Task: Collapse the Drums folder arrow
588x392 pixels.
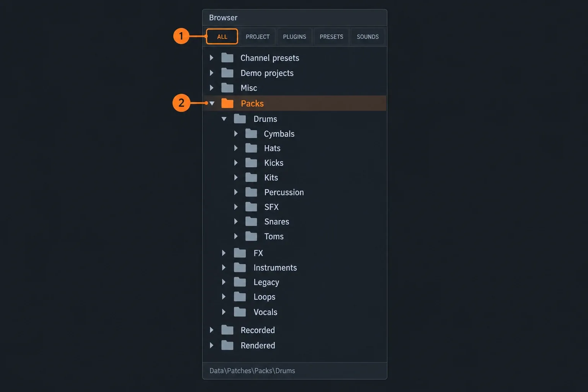Action: pyautogui.click(x=224, y=119)
